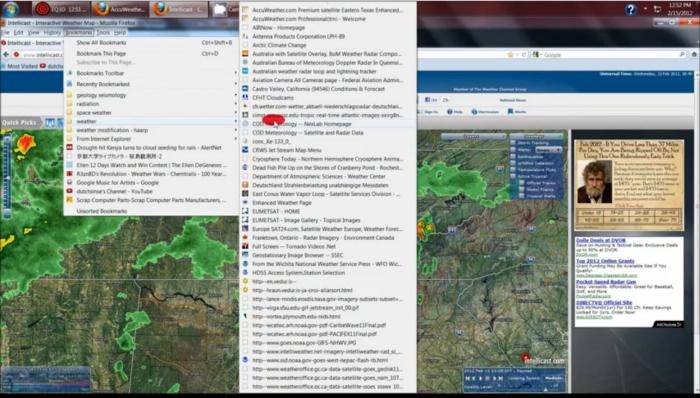
Task: Adjust the map zoom slider
Action: 6,176
